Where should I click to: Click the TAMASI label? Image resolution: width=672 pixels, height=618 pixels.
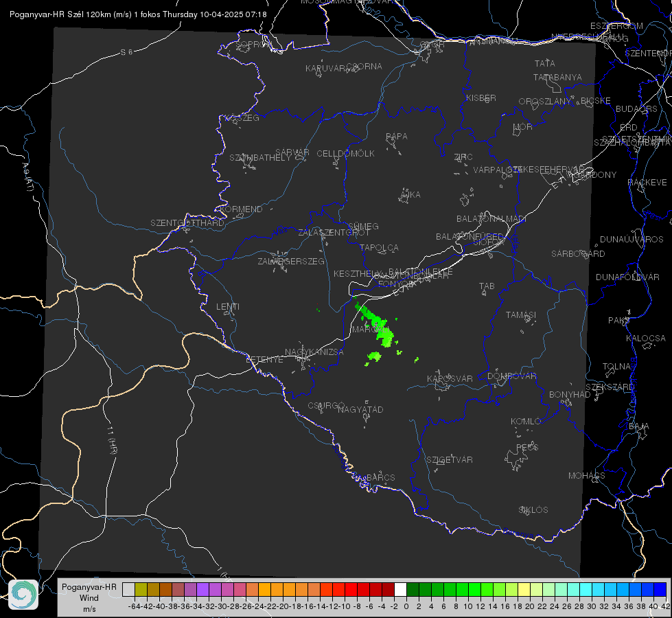[521, 315]
